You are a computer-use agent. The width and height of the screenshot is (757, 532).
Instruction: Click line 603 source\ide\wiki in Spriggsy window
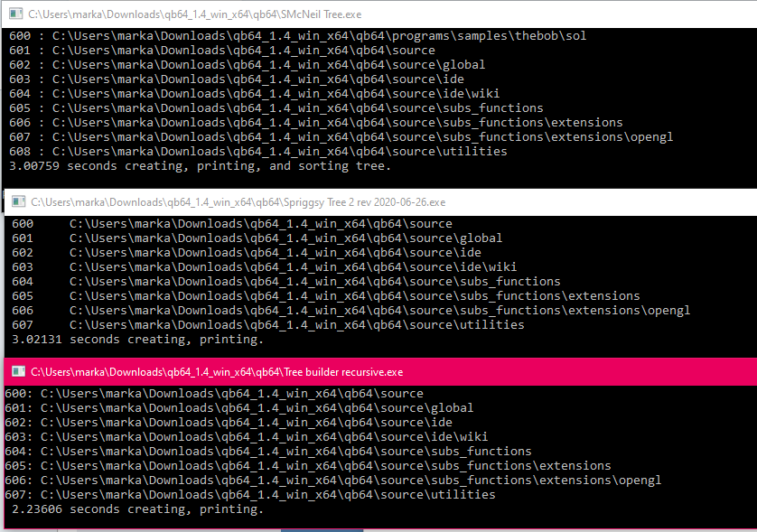pos(264,267)
